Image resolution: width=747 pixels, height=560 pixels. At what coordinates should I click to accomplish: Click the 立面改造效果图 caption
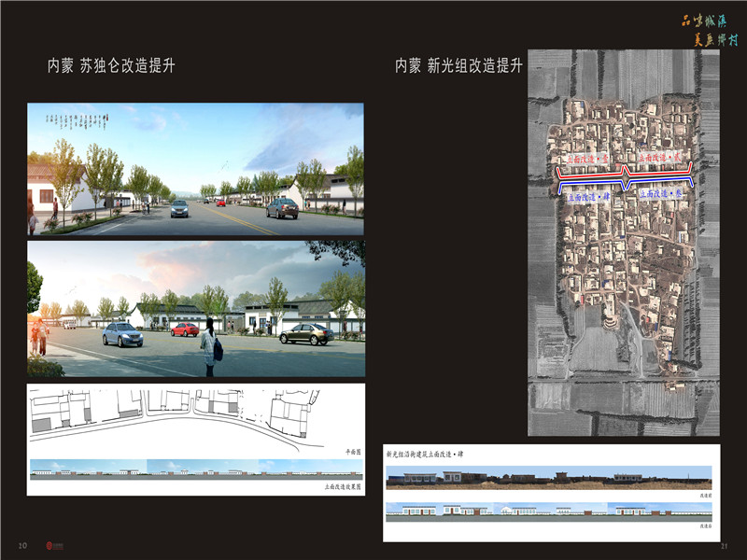pos(342,487)
